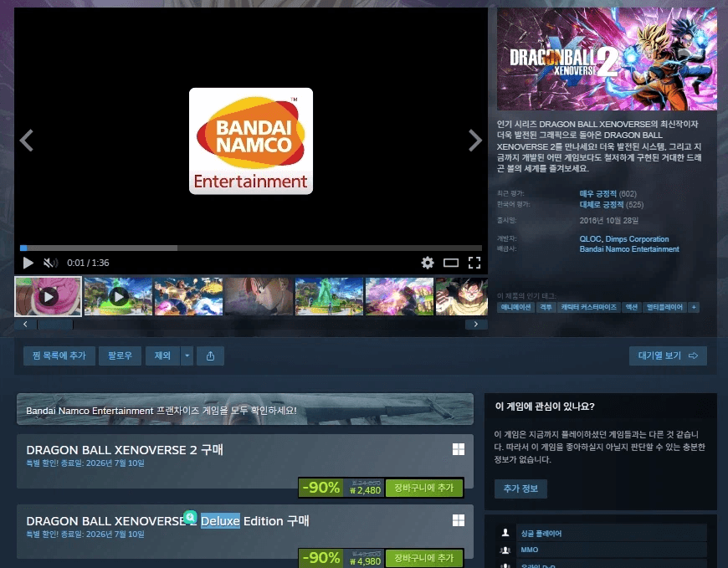The height and width of the screenshot is (568, 728).
Task: Click the green search icon beside Deluxe
Action: tap(190, 516)
